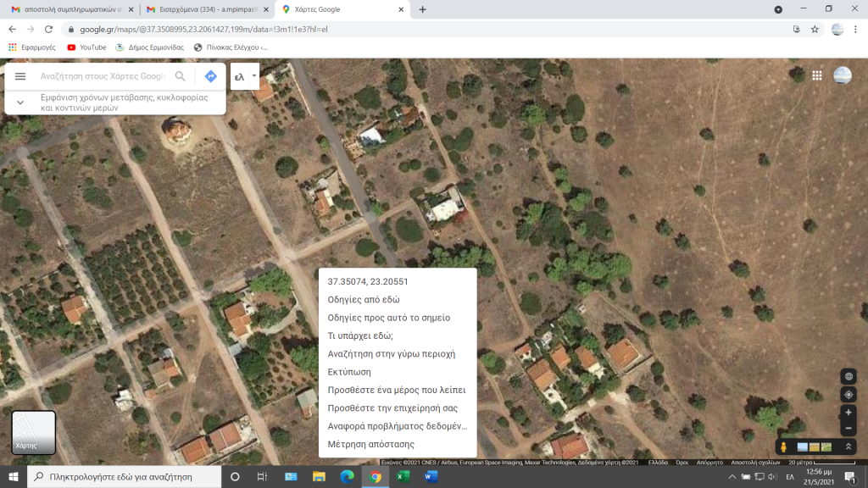Switch to map view via Χάρτης thumbnail
Viewport: 868px width, 488px height.
tap(34, 432)
